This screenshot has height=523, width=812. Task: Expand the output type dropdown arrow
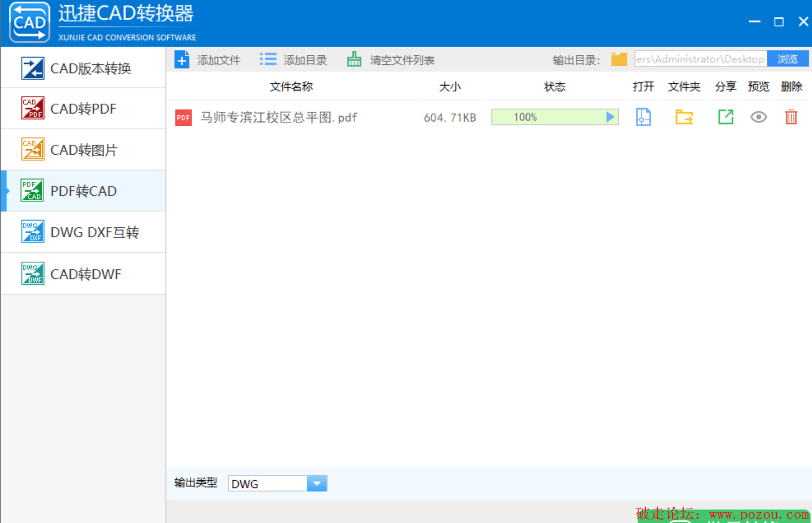[x=317, y=483]
